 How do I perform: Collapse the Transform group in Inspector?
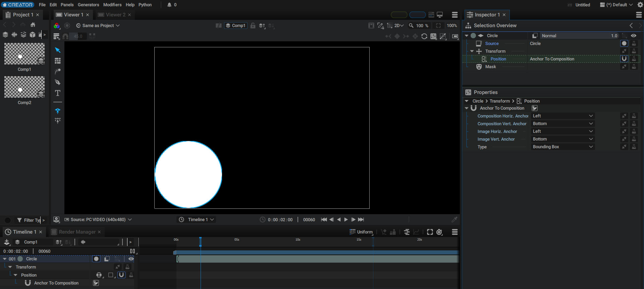click(x=472, y=51)
